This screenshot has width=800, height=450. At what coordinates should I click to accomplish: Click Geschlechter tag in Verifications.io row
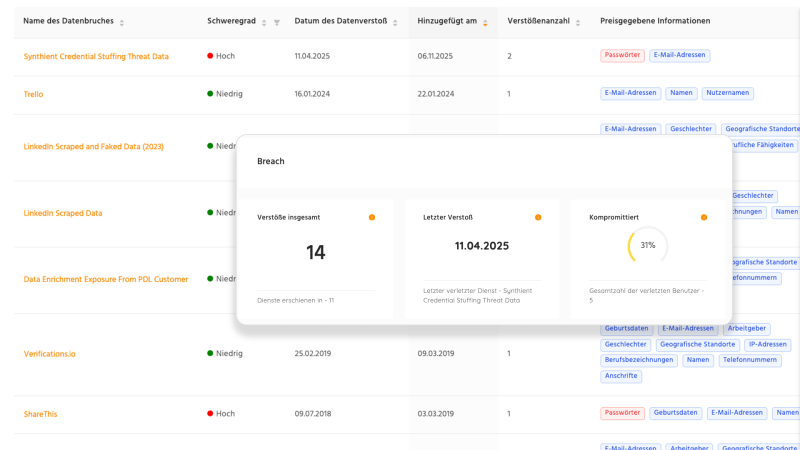click(626, 344)
